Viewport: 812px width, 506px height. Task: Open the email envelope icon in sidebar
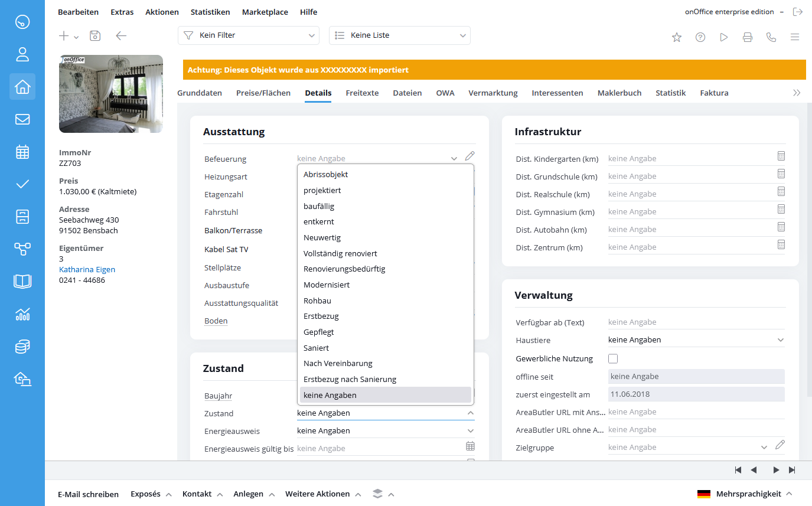22,119
